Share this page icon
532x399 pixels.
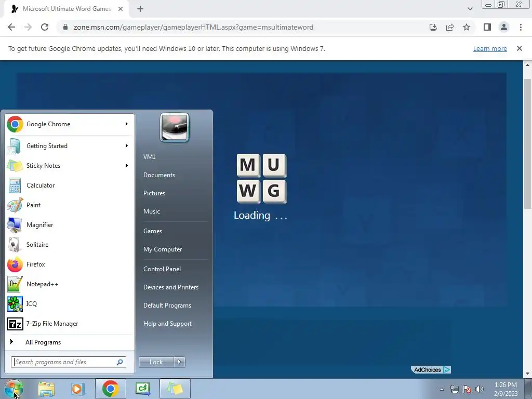pyautogui.click(x=450, y=27)
